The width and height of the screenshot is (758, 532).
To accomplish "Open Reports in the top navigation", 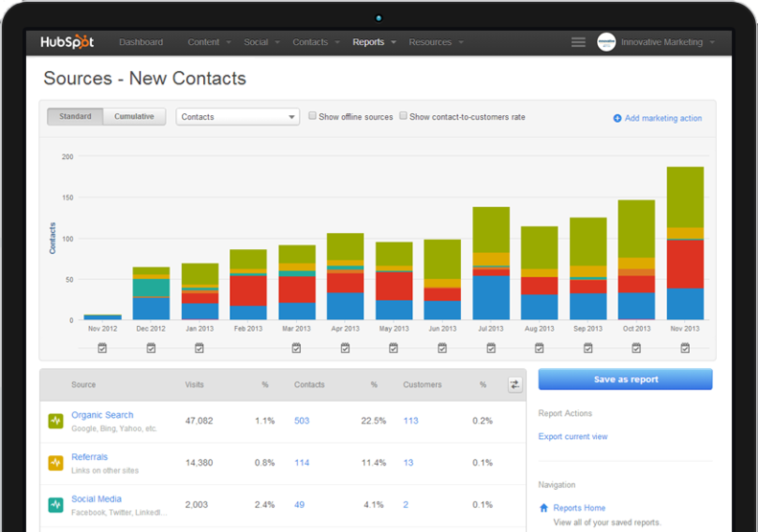I will tap(368, 42).
